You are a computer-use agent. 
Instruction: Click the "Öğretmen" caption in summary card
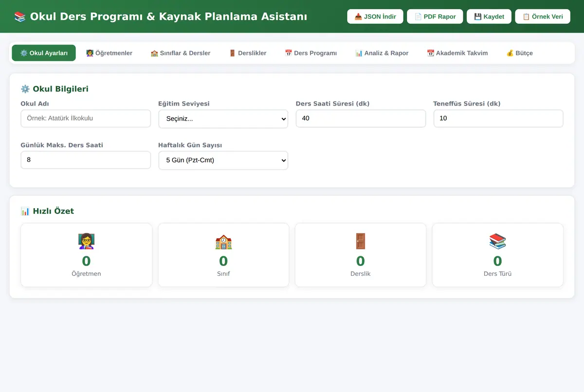[86, 274]
